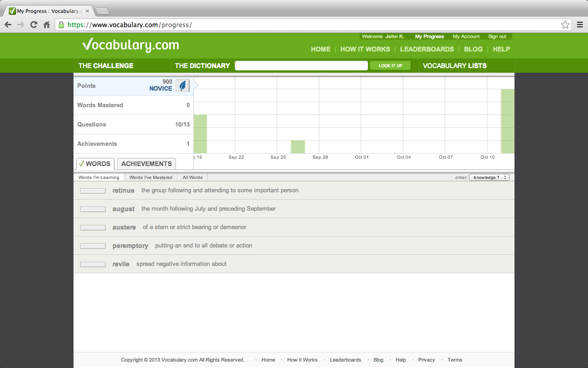Click the browser address bar
This screenshot has height=368, width=588.
coord(312,25)
